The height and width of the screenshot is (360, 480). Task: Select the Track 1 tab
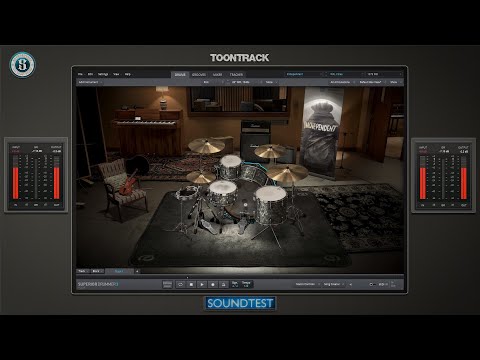119,271
